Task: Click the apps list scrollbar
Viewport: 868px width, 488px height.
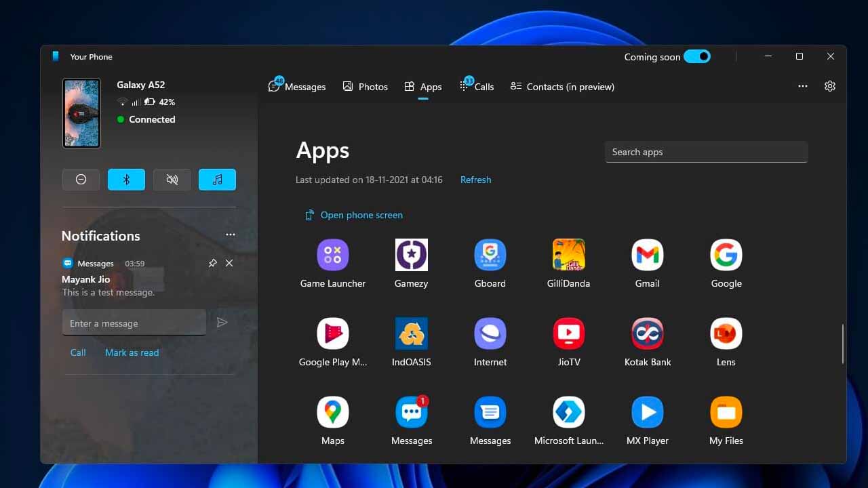Action: (x=843, y=344)
